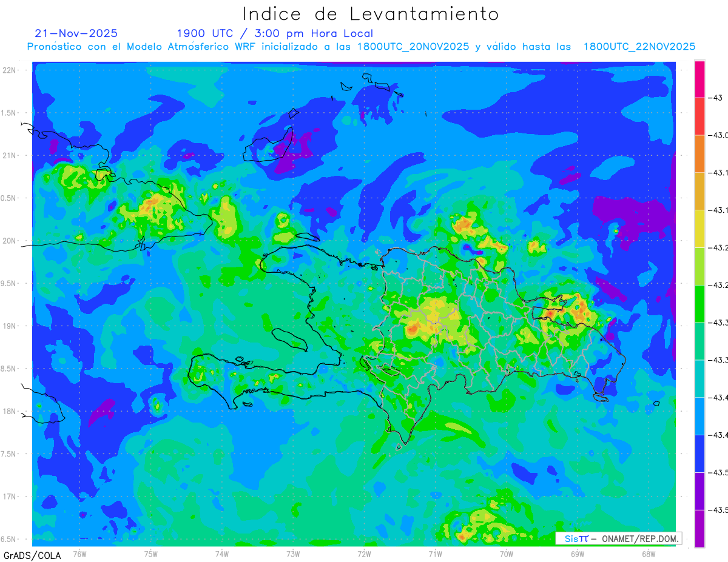
Task: Click the '68W' longitude label
Action: [649, 554]
